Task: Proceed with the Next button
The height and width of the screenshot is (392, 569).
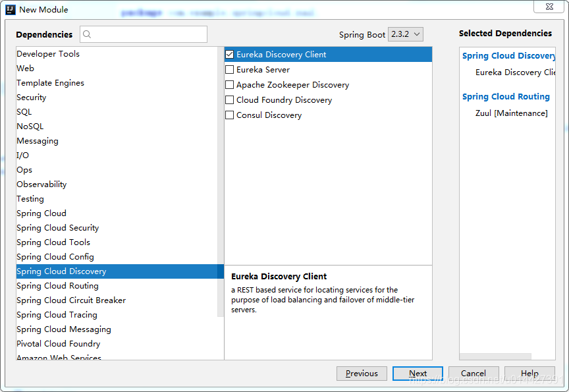Action: [x=418, y=373]
